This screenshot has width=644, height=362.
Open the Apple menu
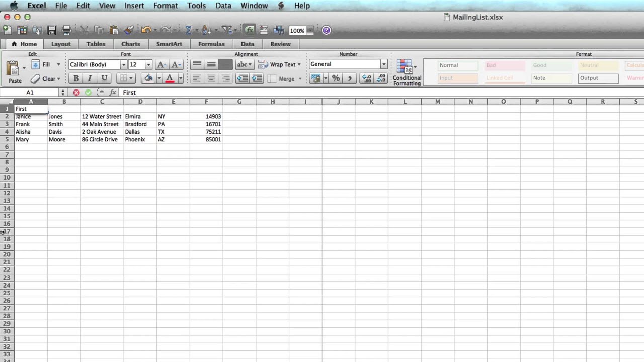[14, 6]
